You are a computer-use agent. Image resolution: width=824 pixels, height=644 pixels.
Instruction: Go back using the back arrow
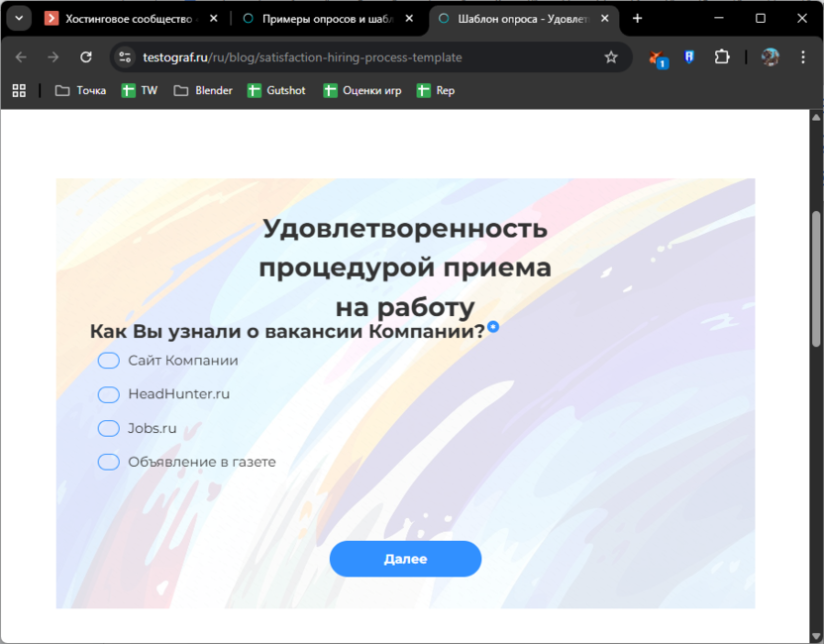click(21, 56)
